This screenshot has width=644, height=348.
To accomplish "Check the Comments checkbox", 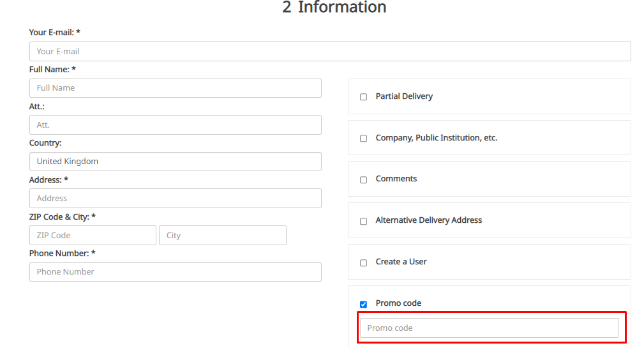I will [364, 180].
